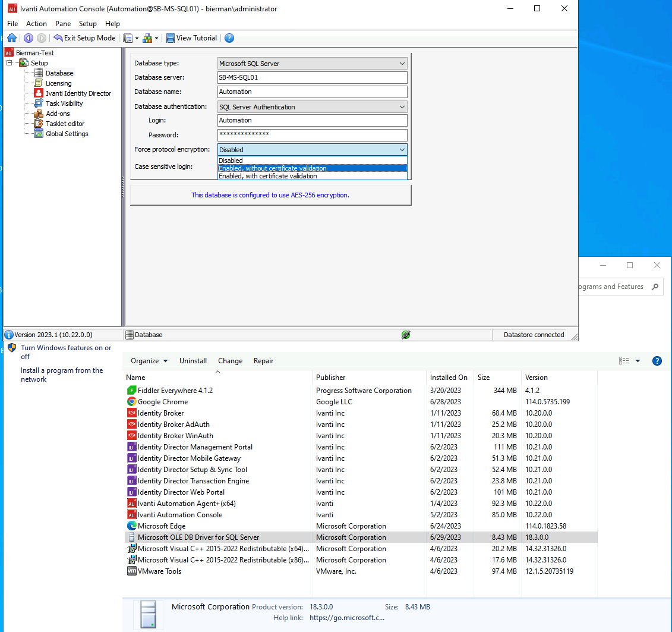Select Microsoft OLE DB Driver for SQL Server

361,537
